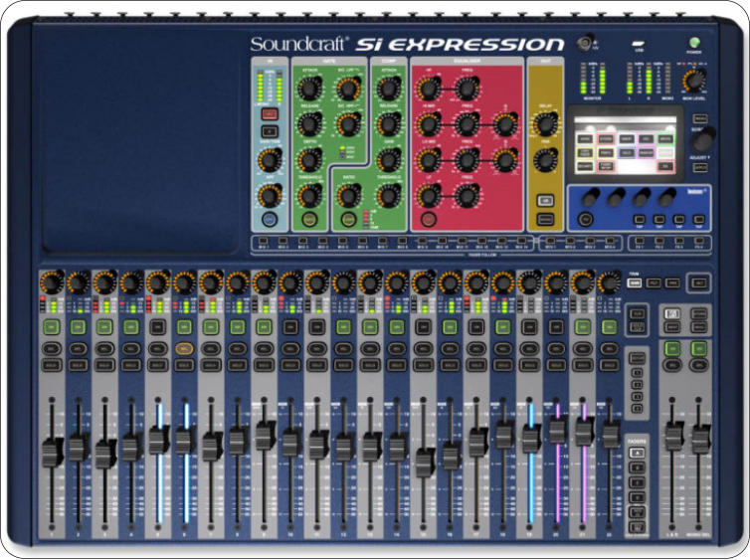This screenshot has width=750, height=560.
Task: Click the round FX button in Lexicon panel
Action: pyautogui.click(x=585, y=219)
